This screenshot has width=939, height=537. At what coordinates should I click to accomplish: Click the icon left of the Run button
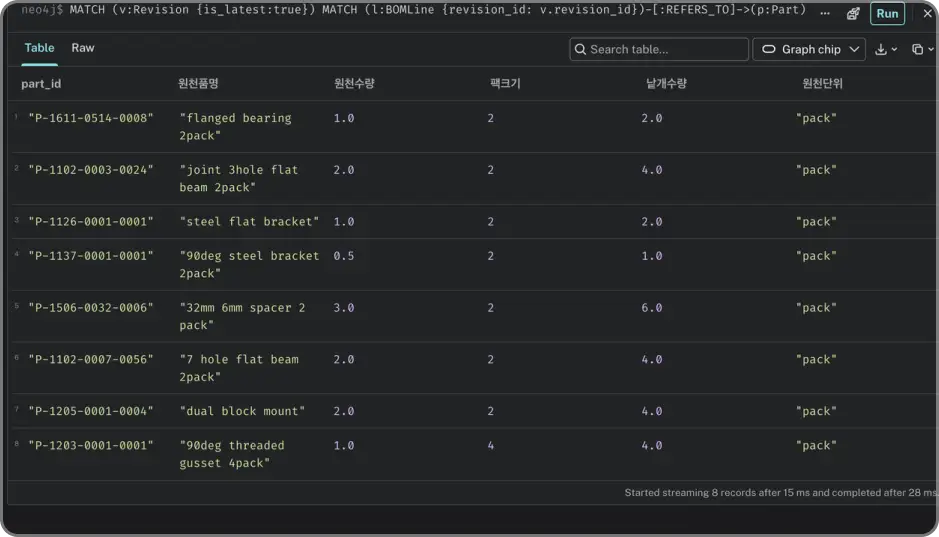coord(853,14)
